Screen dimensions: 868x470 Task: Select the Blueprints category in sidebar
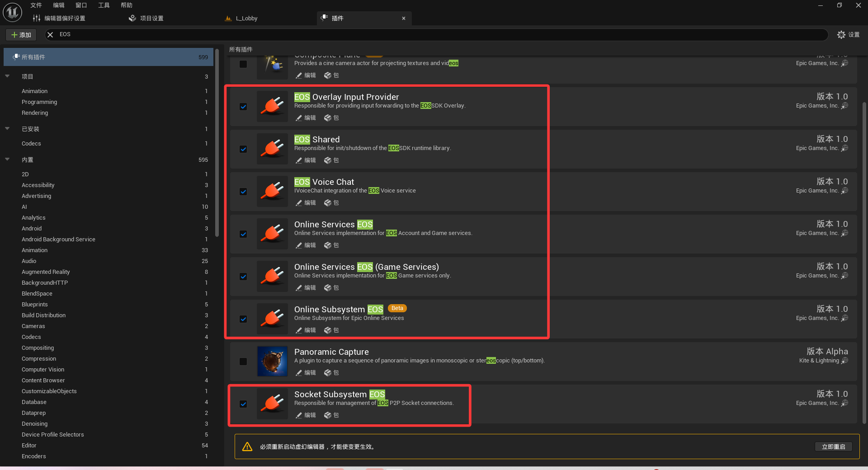[x=35, y=305]
